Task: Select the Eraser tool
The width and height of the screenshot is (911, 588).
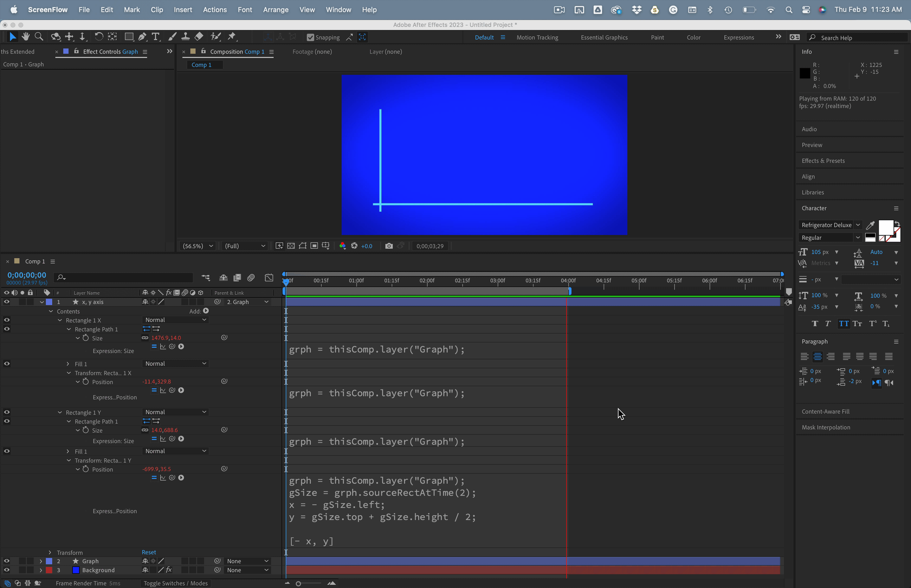Action: [199, 37]
